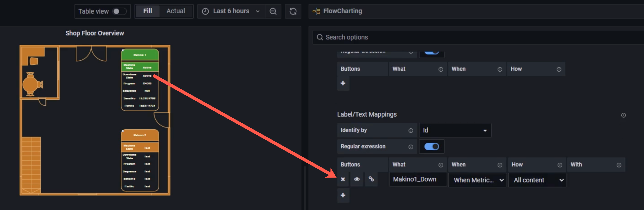
Task: Toggle visibility with the eye icon
Action: 357,179
